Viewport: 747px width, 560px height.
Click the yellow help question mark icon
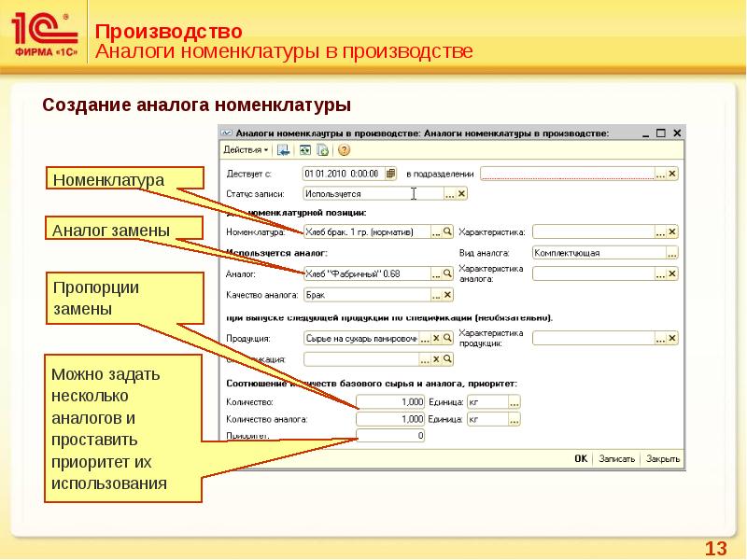pyautogui.click(x=344, y=149)
